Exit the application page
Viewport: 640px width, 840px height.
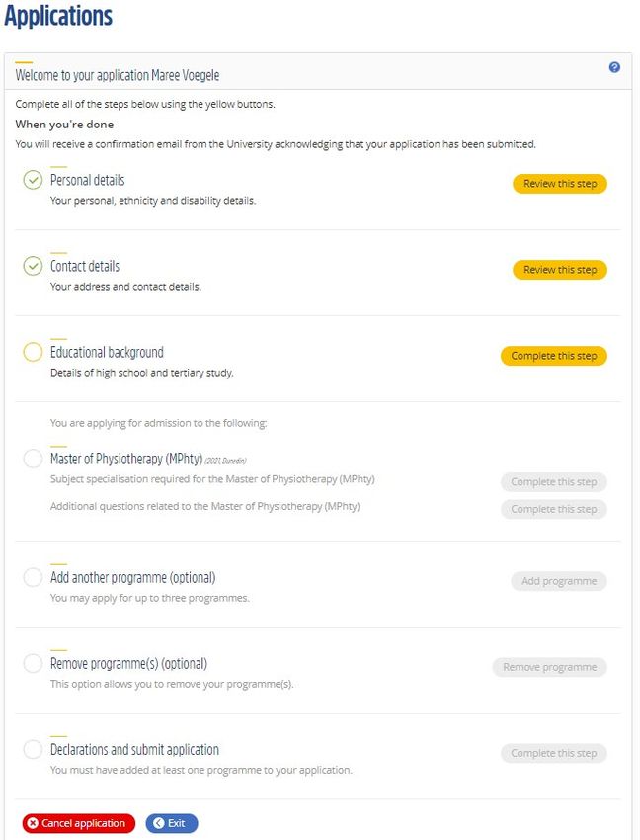(172, 823)
